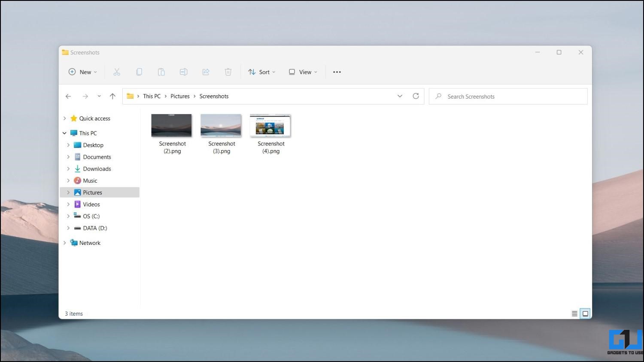Go forward with the right arrow
This screenshot has width=644, height=362.
coord(85,97)
